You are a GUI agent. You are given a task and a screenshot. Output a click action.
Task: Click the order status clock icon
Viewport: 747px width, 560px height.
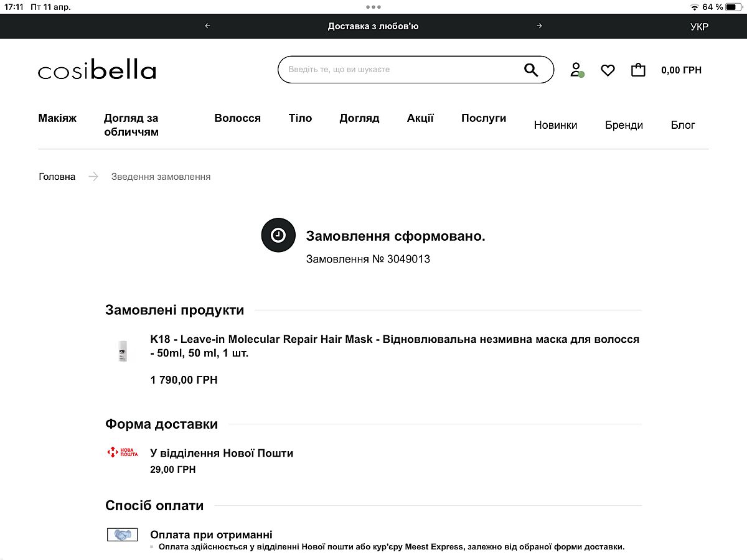(278, 235)
